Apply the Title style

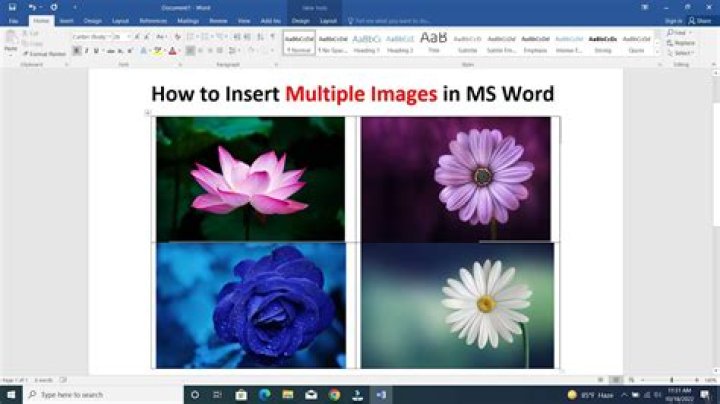(433, 43)
